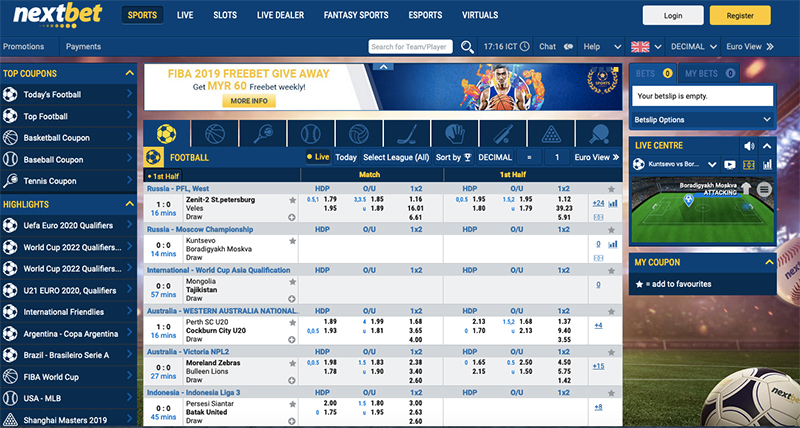Click odds 1.79 for Zenit-2 handicap
The width and height of the screenshot is (800, 428).
pyautogui.click(x=330, y=199)
